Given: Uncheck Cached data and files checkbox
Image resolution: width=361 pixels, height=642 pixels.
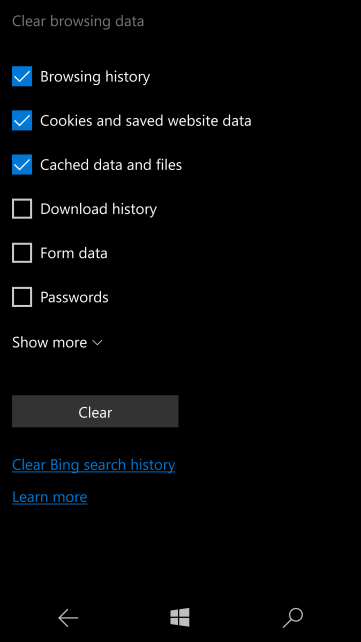Looking at the screenshot, I should (x=22, y=165).
